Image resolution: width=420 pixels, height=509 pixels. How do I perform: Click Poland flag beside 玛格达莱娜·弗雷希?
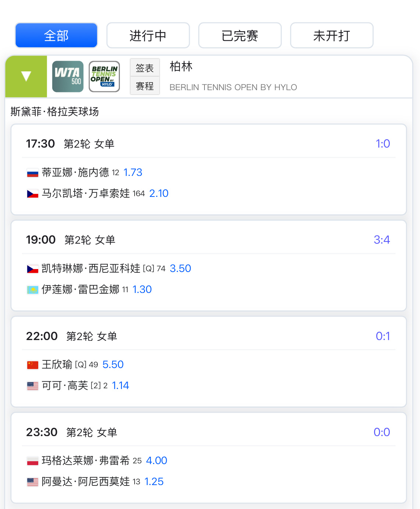33,461
